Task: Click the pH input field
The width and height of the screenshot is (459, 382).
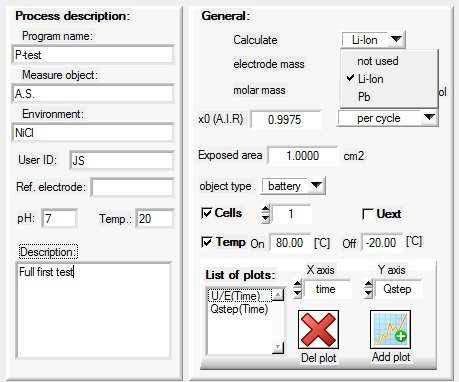Action: [60, 218]
